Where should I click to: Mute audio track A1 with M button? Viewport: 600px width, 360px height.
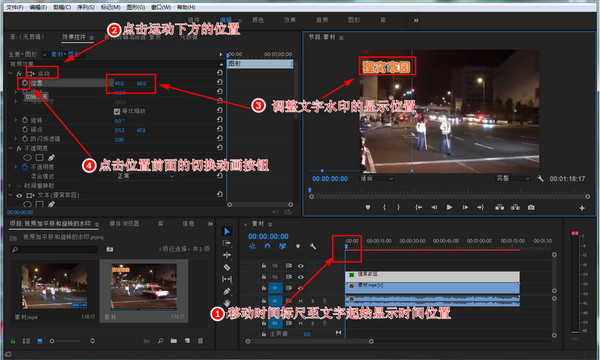click(300, 301)
